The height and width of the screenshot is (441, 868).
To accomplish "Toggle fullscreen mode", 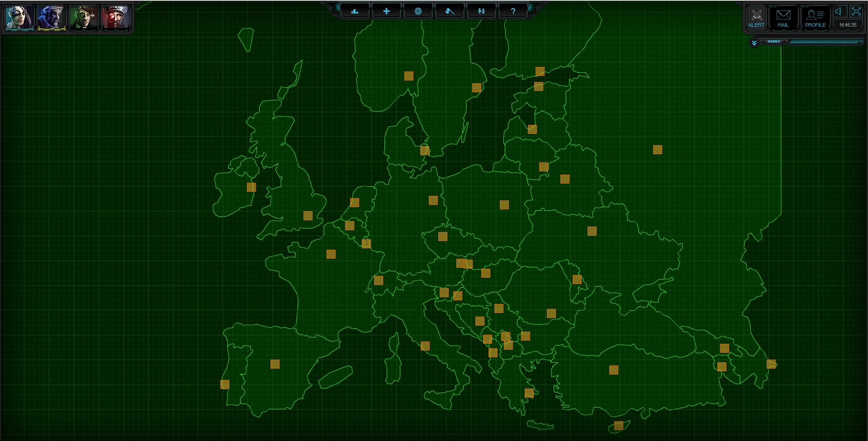I will [856, 12].
